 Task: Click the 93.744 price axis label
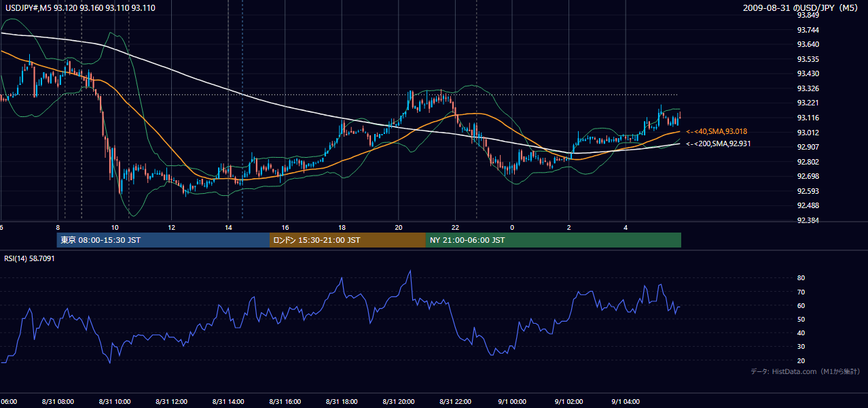(808, 30)
